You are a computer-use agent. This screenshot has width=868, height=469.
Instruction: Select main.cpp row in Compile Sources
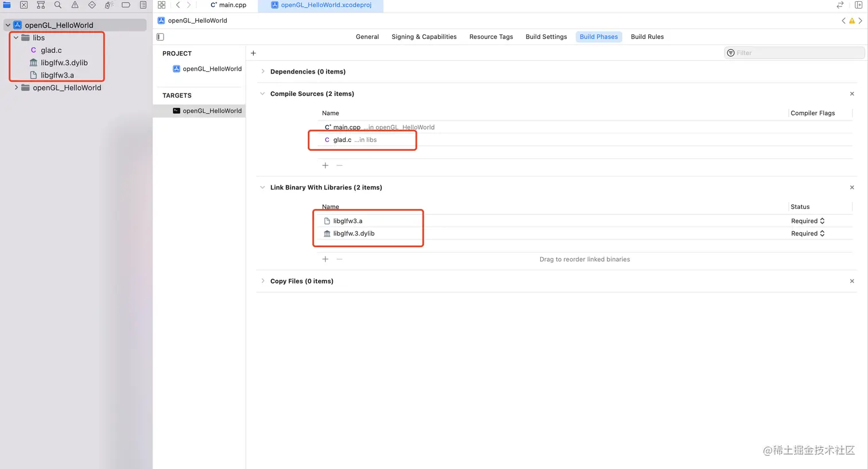585,127
